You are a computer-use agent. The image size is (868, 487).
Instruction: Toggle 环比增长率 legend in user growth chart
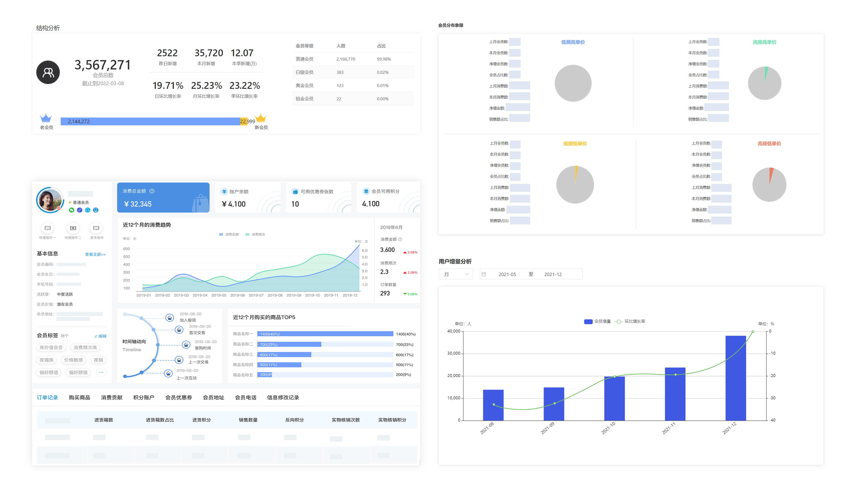[x=630, y=321]
